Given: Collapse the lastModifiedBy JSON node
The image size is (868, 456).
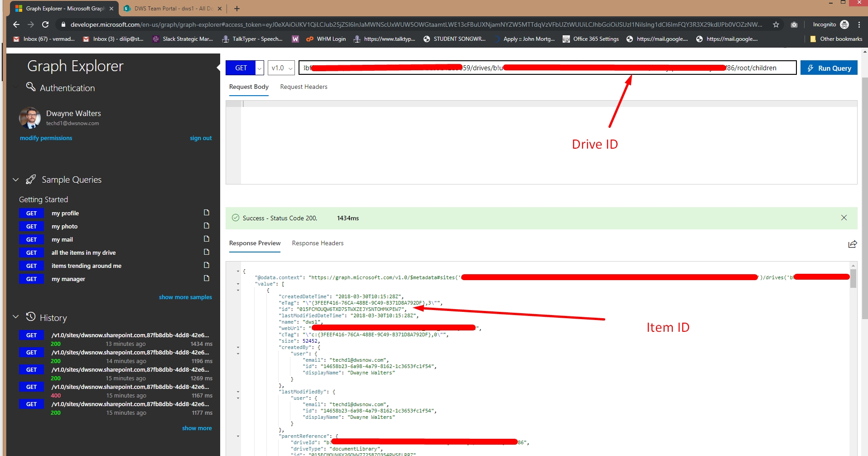Looking at the screenshot, I should click(x=238, y=392).
